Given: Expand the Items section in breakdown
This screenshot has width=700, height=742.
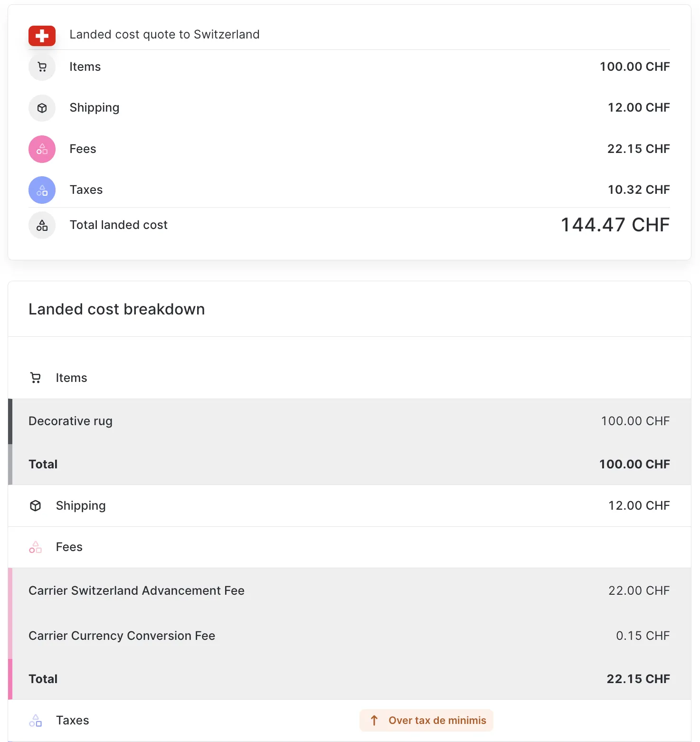Looking at the screenshot, I should coord(72,378).
